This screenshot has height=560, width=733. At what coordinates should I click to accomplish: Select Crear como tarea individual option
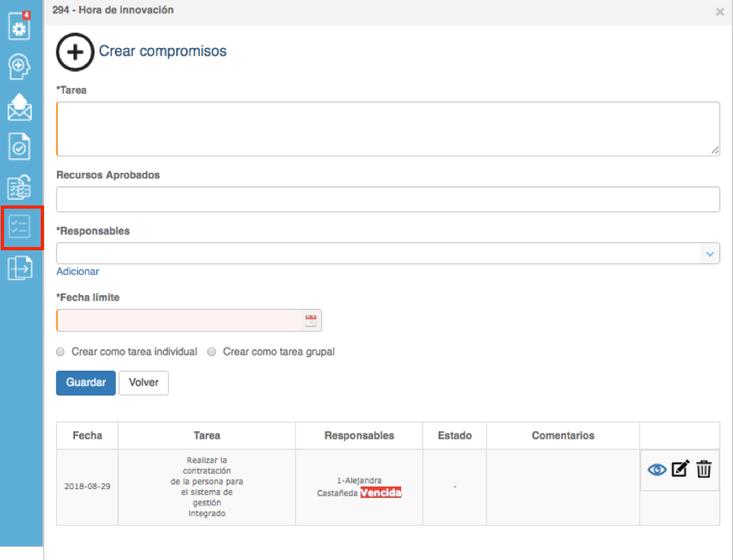pos(60,351)
